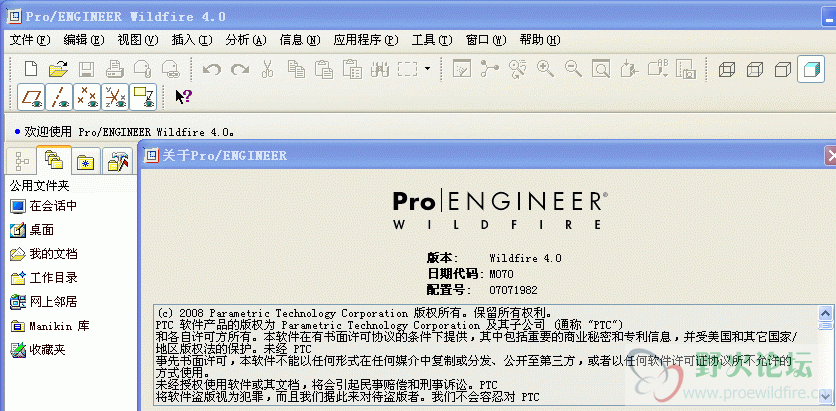
Task: Select No Hidden display style
Action: click(783, 69)
